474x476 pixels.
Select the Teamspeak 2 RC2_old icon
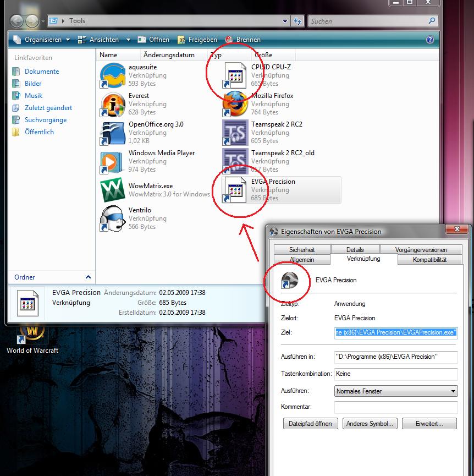(x=235, y=161)
